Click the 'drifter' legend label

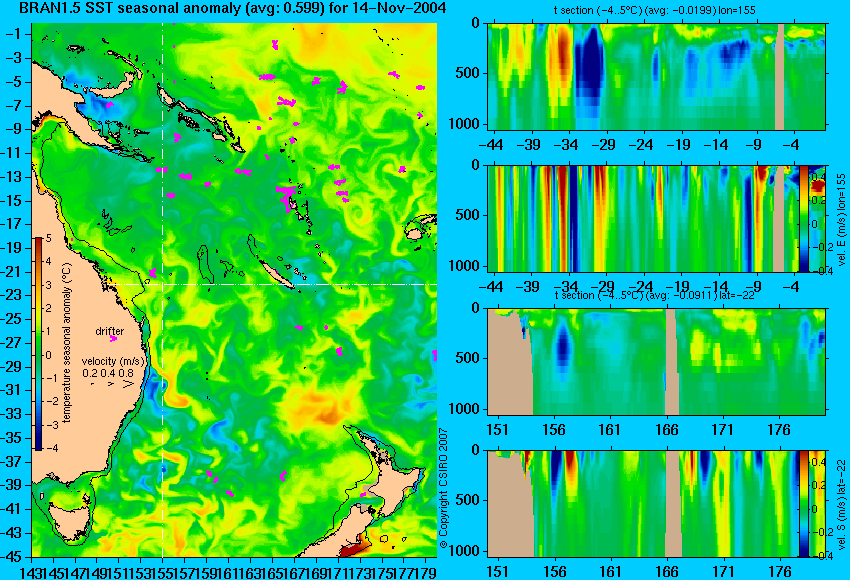pos(110,331)
